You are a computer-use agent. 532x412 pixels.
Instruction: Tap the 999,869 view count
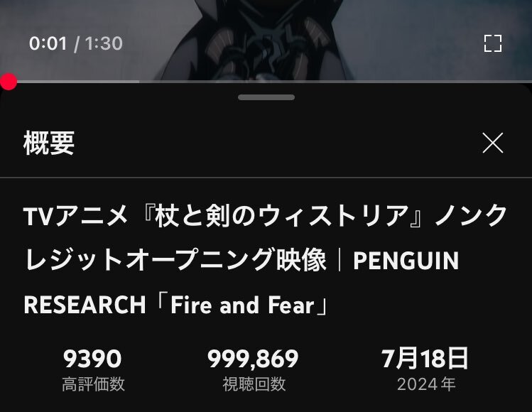point(253,359)
